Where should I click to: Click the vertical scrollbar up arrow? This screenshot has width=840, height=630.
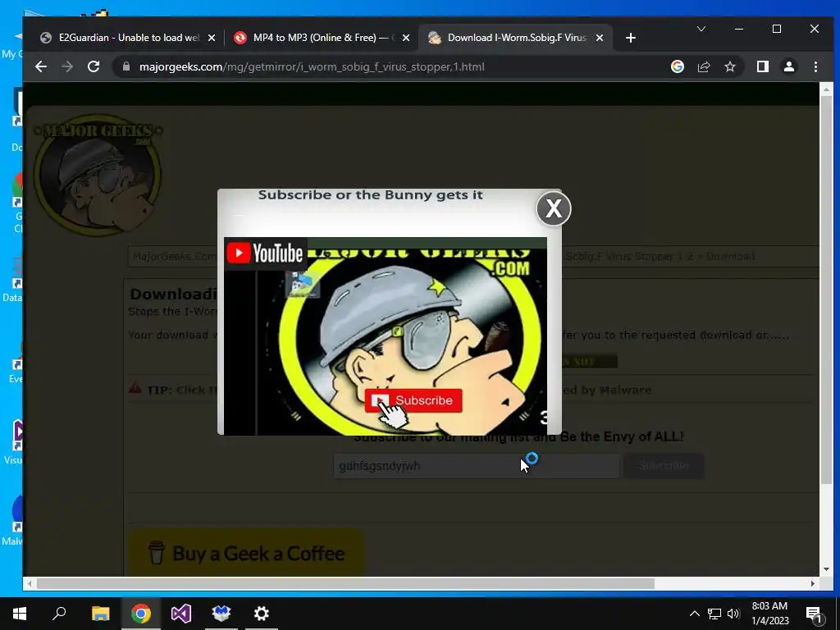coord(826,89)
